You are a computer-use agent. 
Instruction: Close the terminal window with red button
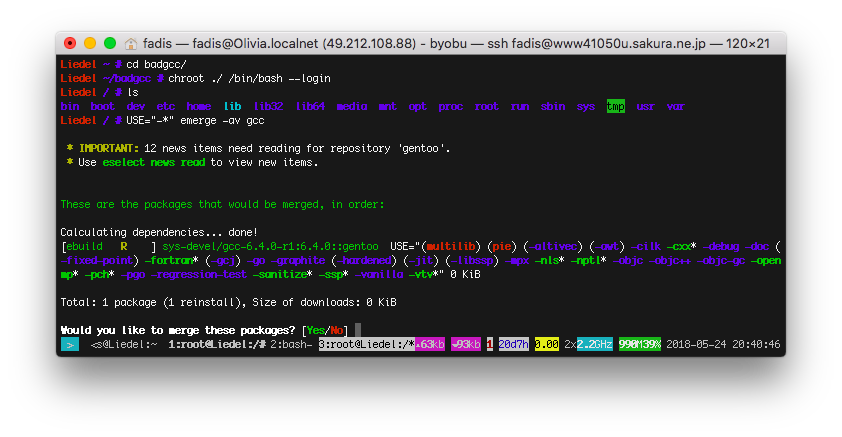pyautogui.click(x=70, y=43)
